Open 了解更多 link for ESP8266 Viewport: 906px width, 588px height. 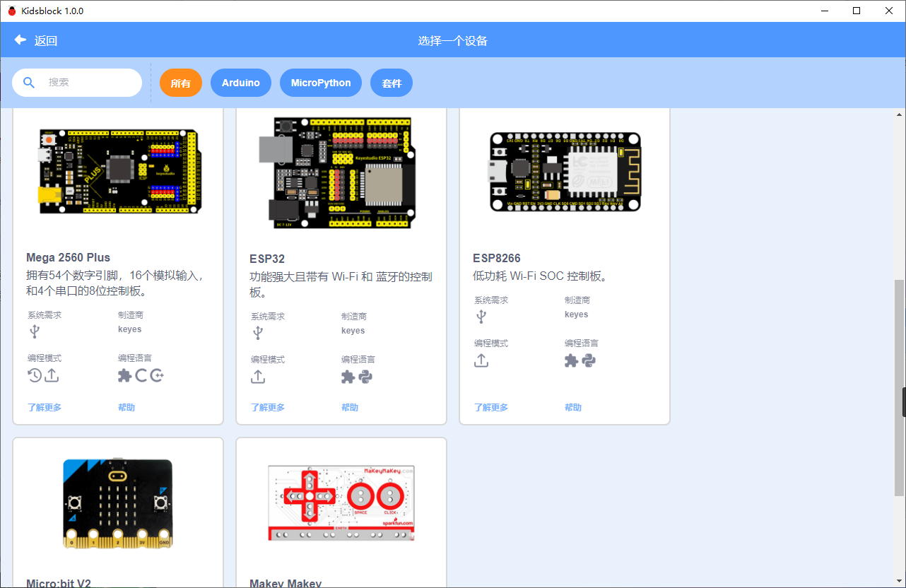point(491,408)
